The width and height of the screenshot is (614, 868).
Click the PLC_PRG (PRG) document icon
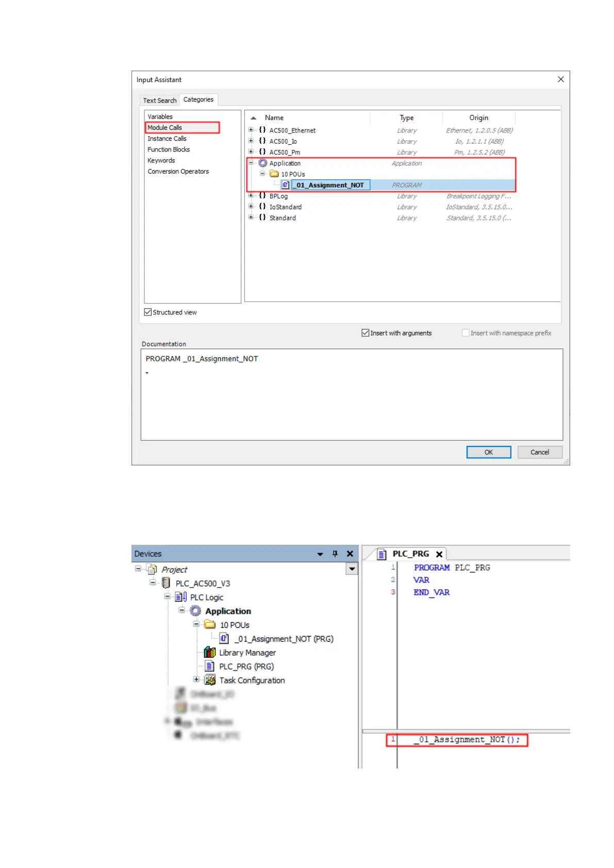pyautogui.click(x=210, y=666)
